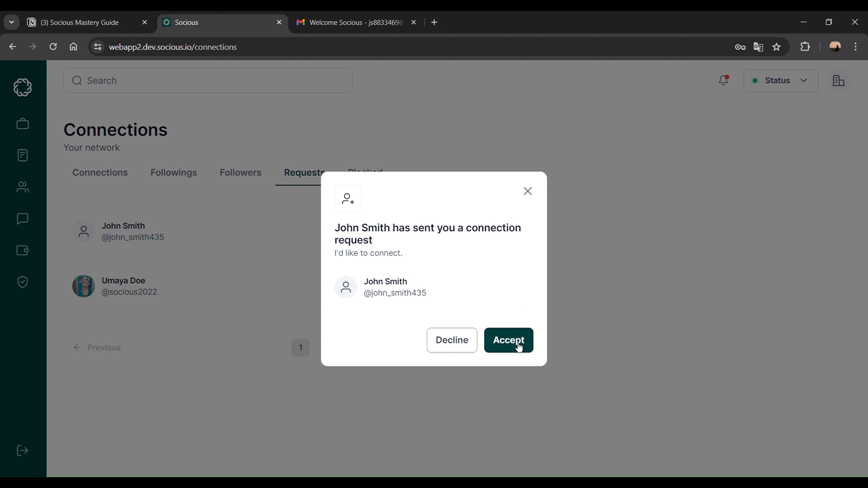Viewport: 868px width, 488px height.
Task: Open the Chrome three-dot menu
Action: pyautogui.click(x=856, y=47)
